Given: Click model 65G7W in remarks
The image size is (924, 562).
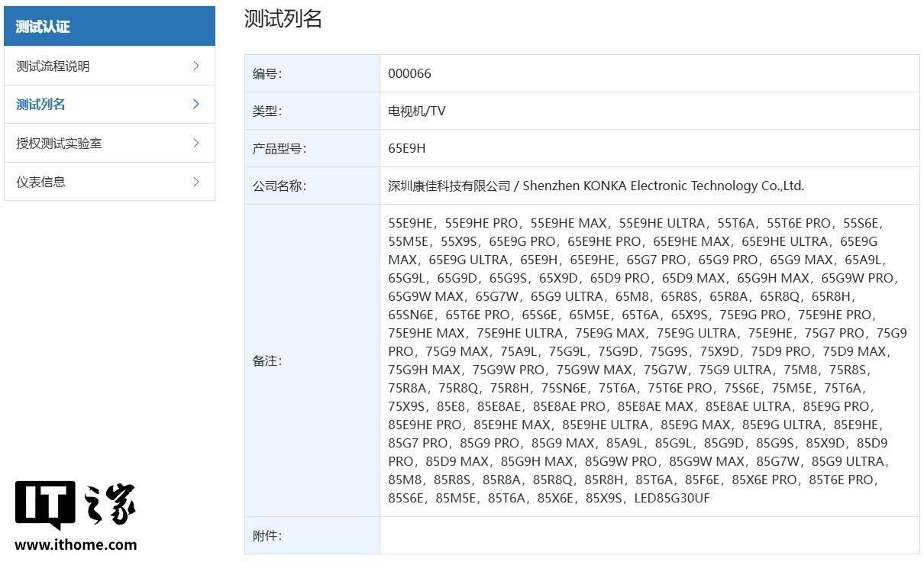Looking at the screenshot, I should click(496, 296).
